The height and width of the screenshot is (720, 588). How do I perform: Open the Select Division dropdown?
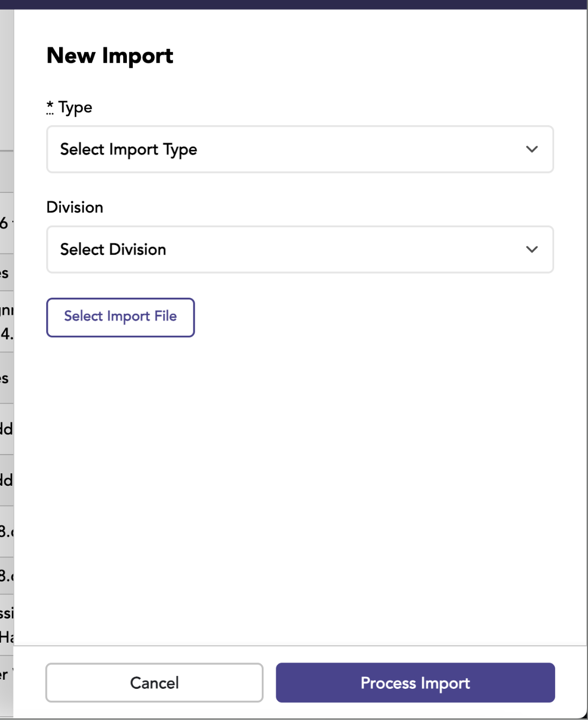pos(300,249)
